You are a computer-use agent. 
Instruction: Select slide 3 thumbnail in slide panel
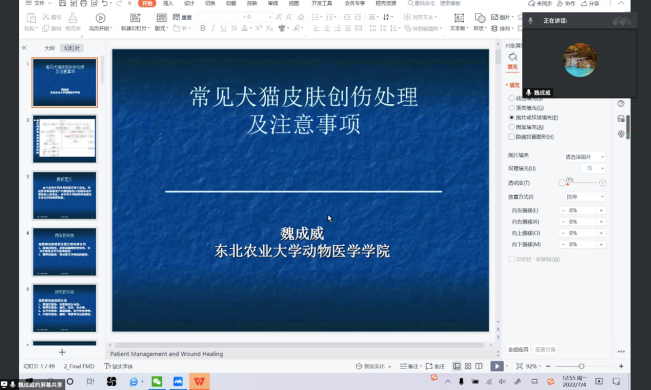coord(65,195)
